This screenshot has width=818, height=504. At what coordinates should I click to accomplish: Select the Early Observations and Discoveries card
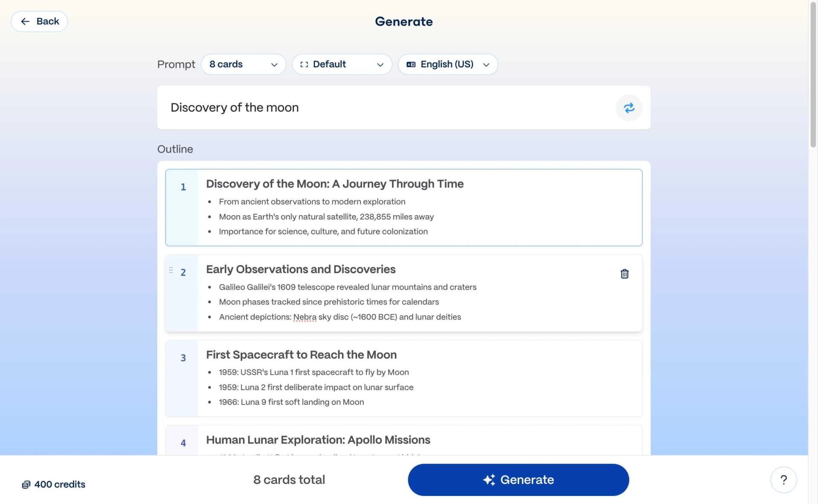point(403,293)
